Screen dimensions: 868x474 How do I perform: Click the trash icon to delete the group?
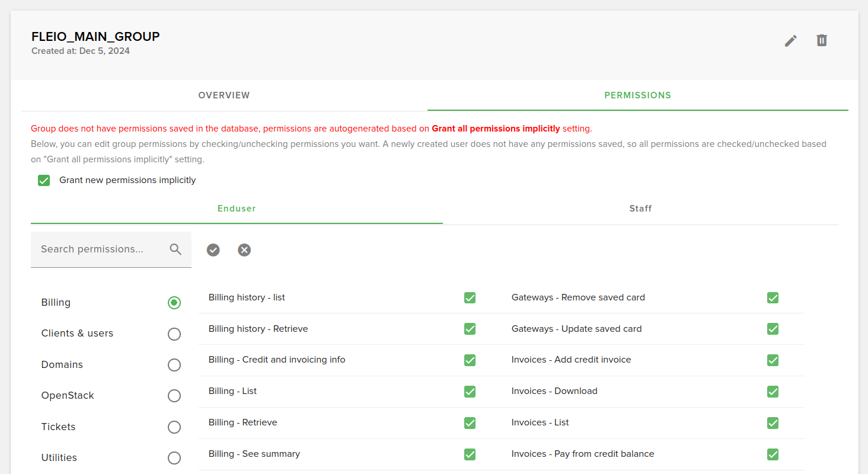pyautogui.click(x=822, y=40)
